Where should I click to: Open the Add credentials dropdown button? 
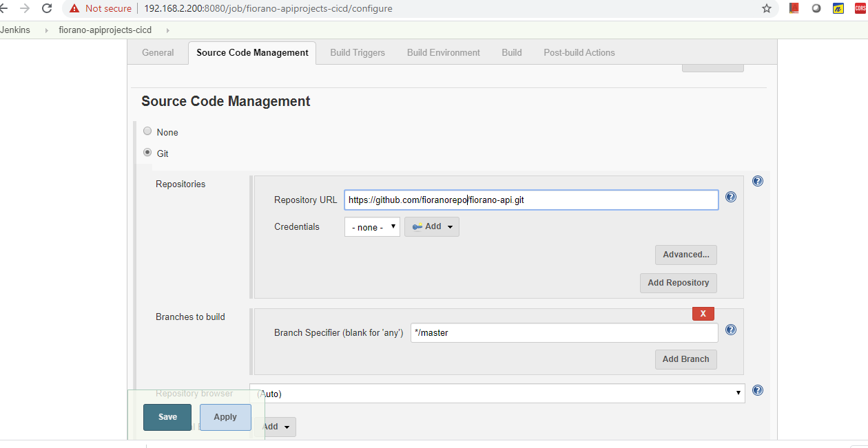point(432,226)
